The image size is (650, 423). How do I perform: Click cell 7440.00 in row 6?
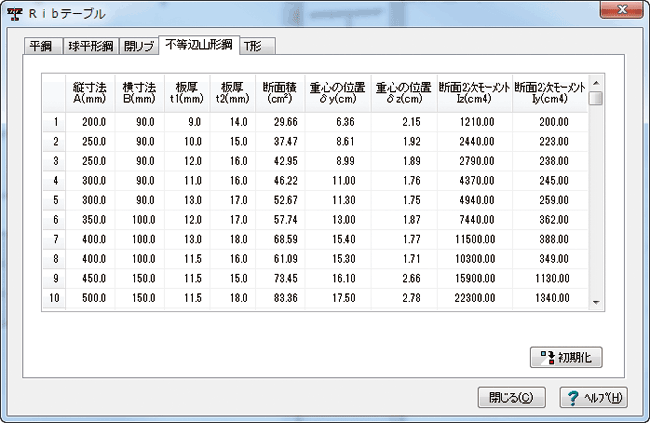pos(475,220)
